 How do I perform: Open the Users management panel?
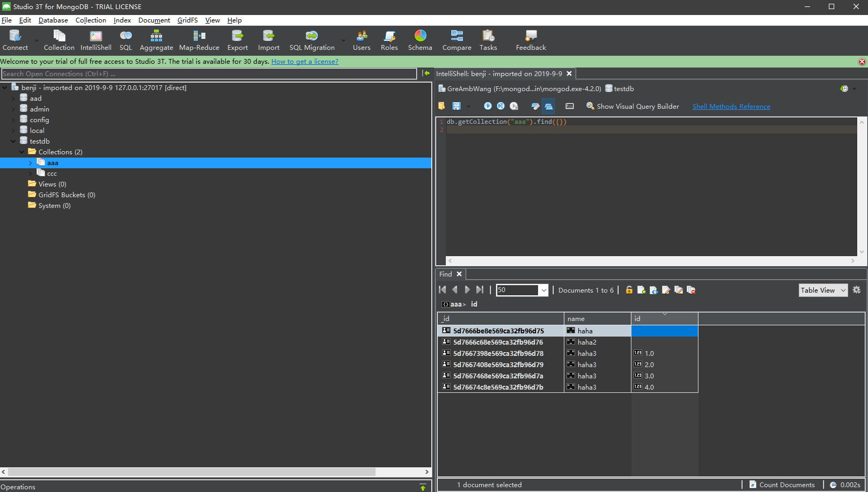click(361, 40)
